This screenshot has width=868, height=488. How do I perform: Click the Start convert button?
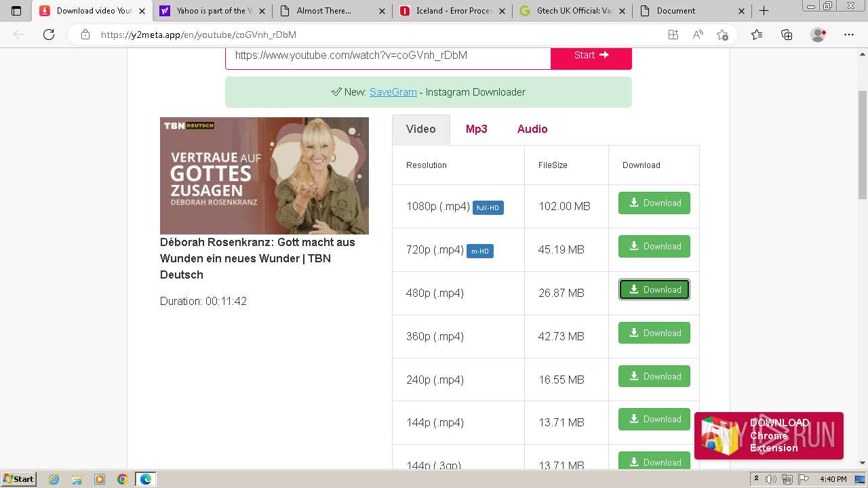[x=591, y=56]
